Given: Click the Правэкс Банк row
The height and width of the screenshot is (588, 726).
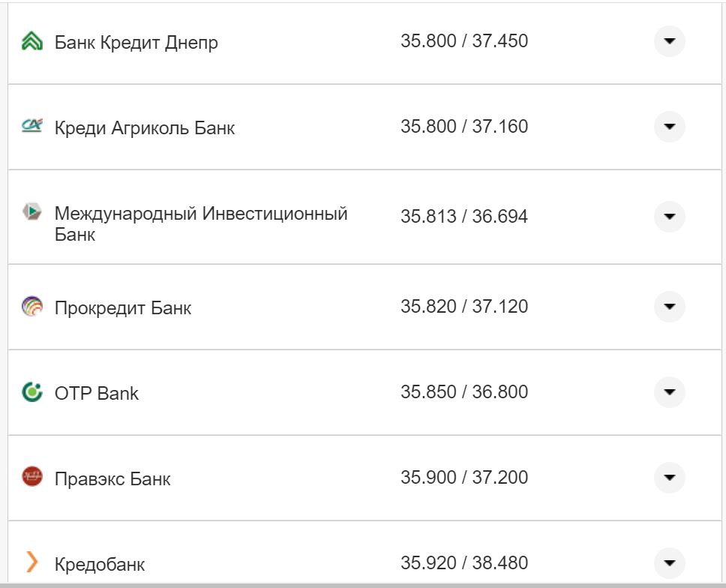Looking at the screenshot, I should (337, 477).
